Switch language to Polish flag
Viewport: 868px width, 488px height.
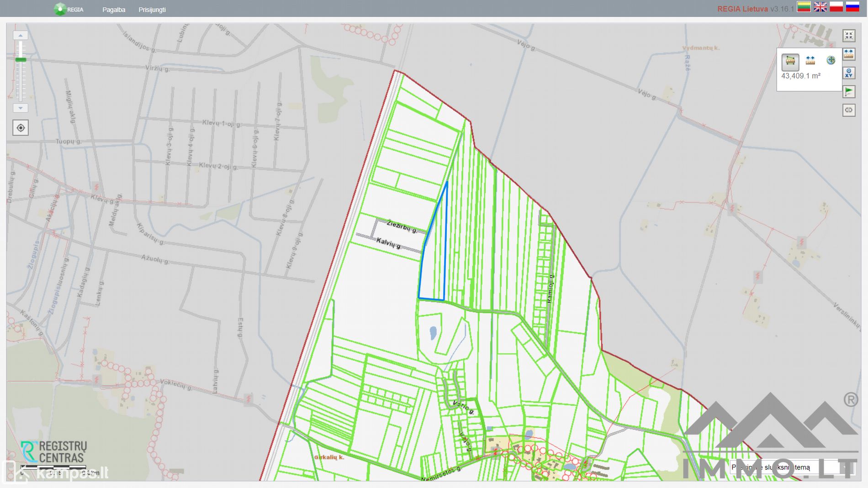[836, 7]
